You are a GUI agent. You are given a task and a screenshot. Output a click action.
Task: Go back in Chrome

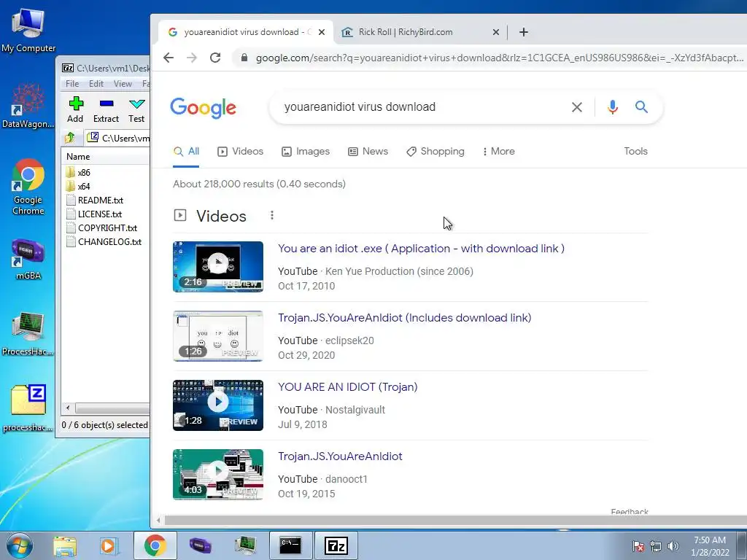point(169,58)
